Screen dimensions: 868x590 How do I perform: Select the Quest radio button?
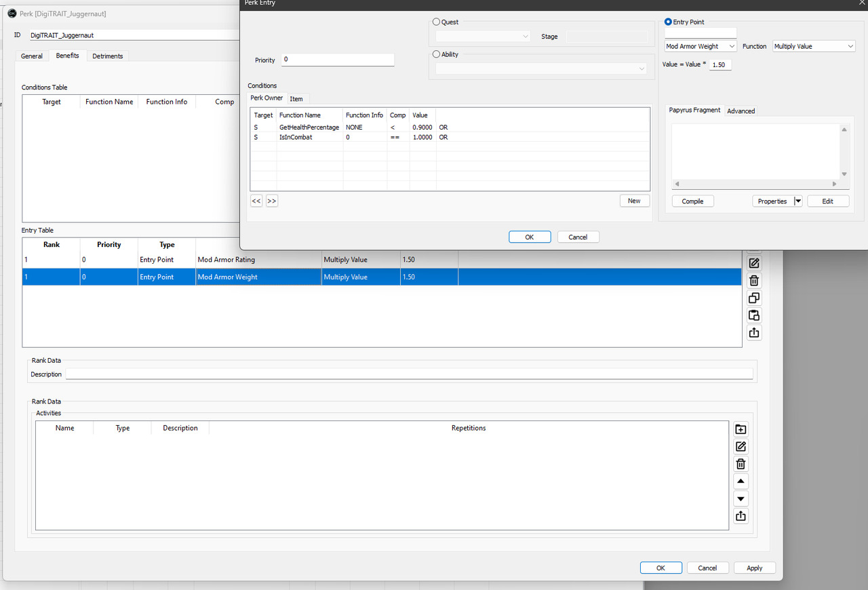click(436, 22)
